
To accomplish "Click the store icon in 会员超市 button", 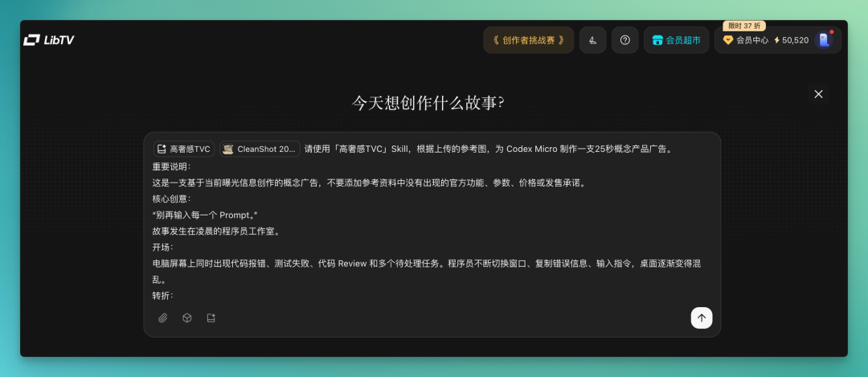I will tap(657, 40).
